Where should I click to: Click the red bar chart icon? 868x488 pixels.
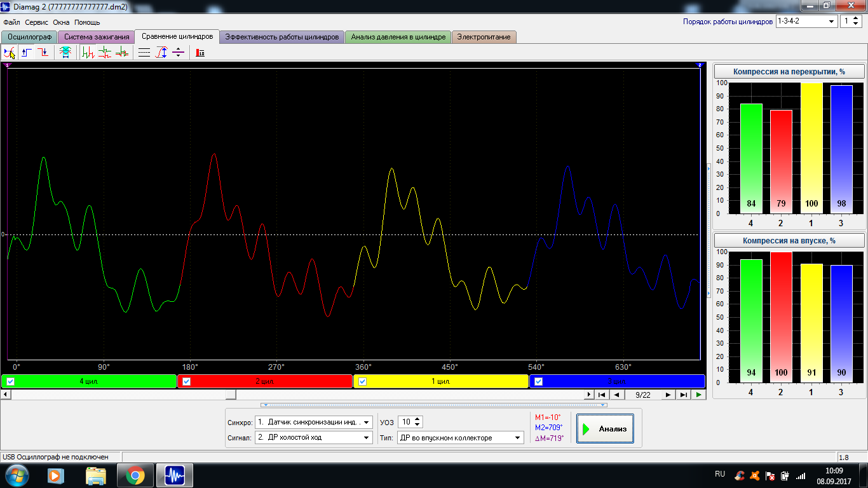(x=200, y=53)
